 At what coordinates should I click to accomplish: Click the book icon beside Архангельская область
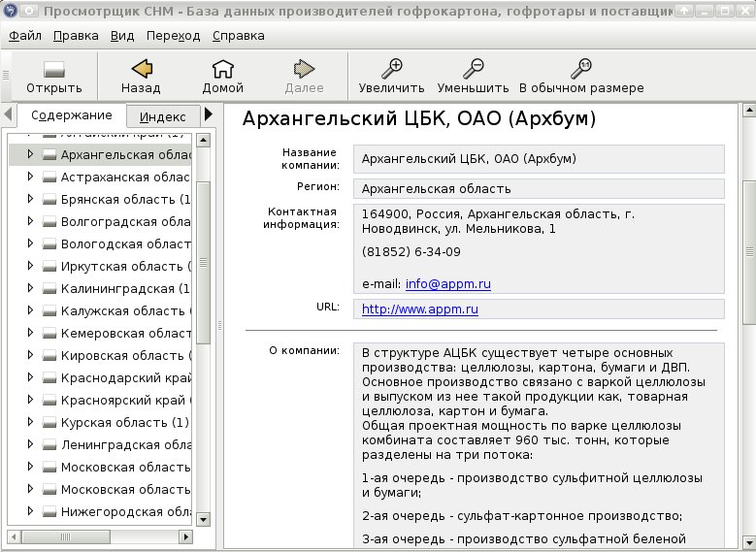point(49,155)
